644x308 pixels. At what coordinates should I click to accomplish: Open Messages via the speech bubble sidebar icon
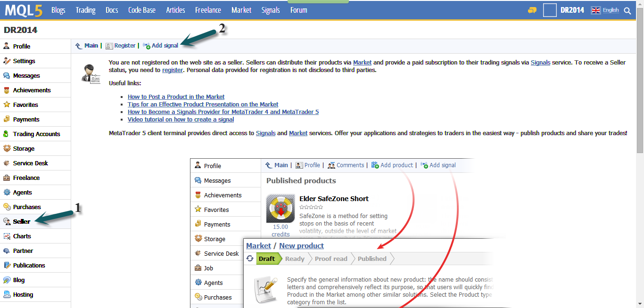point(7,75)
